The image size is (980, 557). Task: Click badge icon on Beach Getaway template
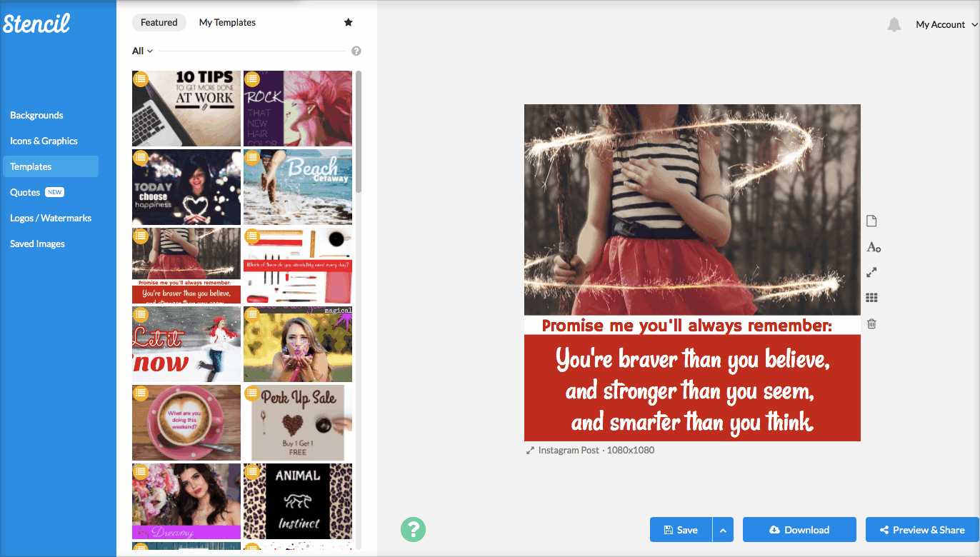pyautogui.click(x=251, y=156)
